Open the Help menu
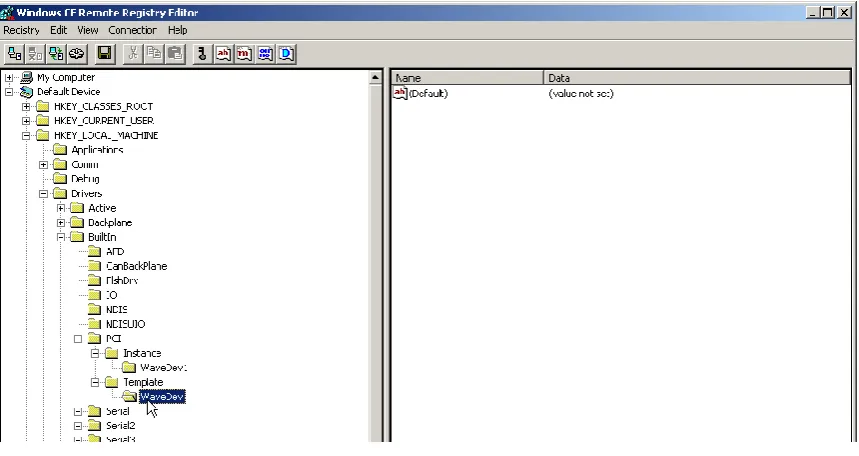The image size is (859, 456). [x=177, y=30]
